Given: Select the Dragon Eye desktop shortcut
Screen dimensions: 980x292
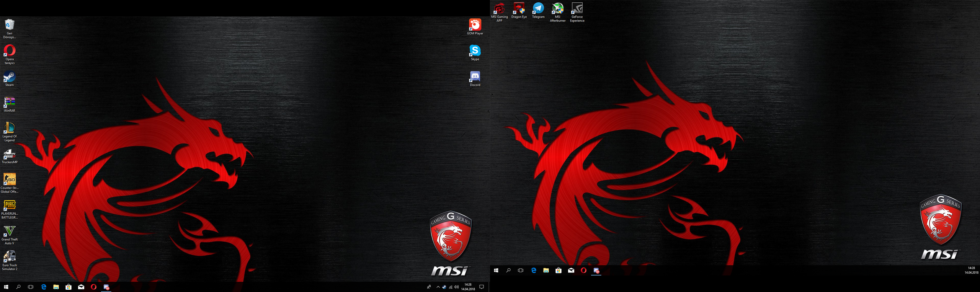Looking at the screenshot, I should [x=519, y=10].
